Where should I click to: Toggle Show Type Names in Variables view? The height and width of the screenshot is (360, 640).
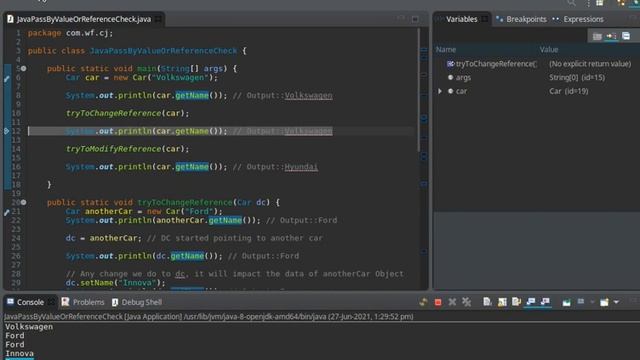coord(597,36)
